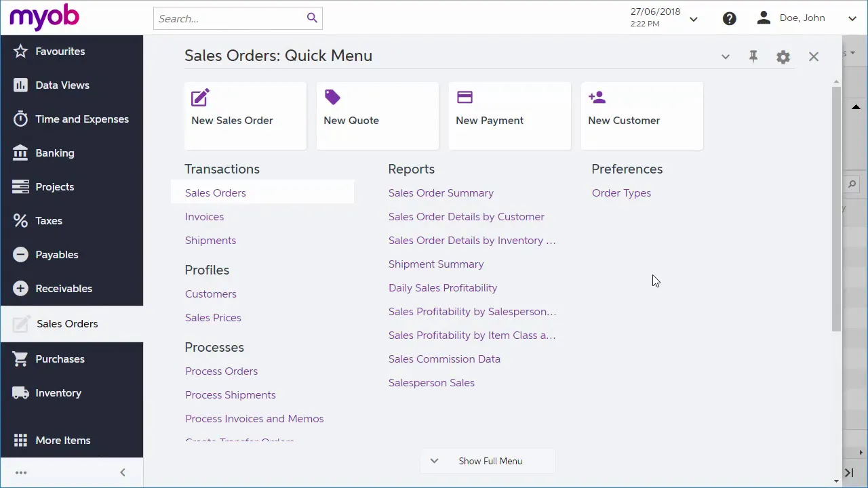Open Process Invoices and Memos link
Viewport: 868px width, 488px height.
click(x=254, y=419)
